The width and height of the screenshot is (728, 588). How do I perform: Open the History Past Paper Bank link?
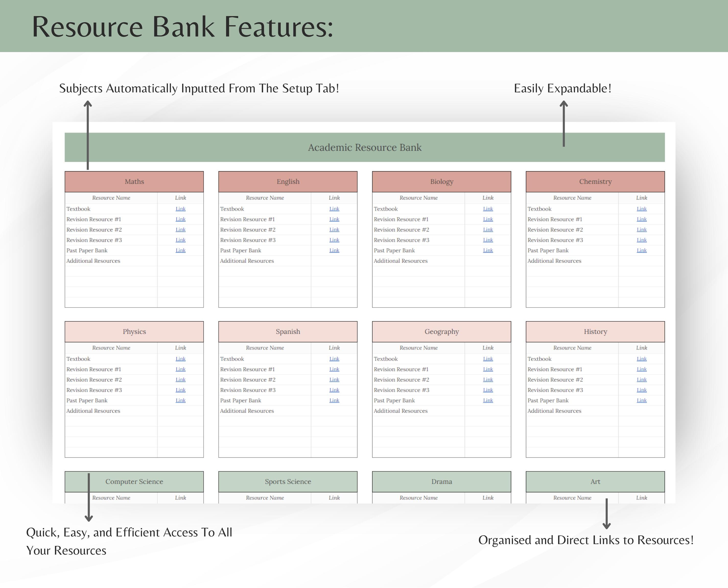pyautogui.click(x=642, y=400)
